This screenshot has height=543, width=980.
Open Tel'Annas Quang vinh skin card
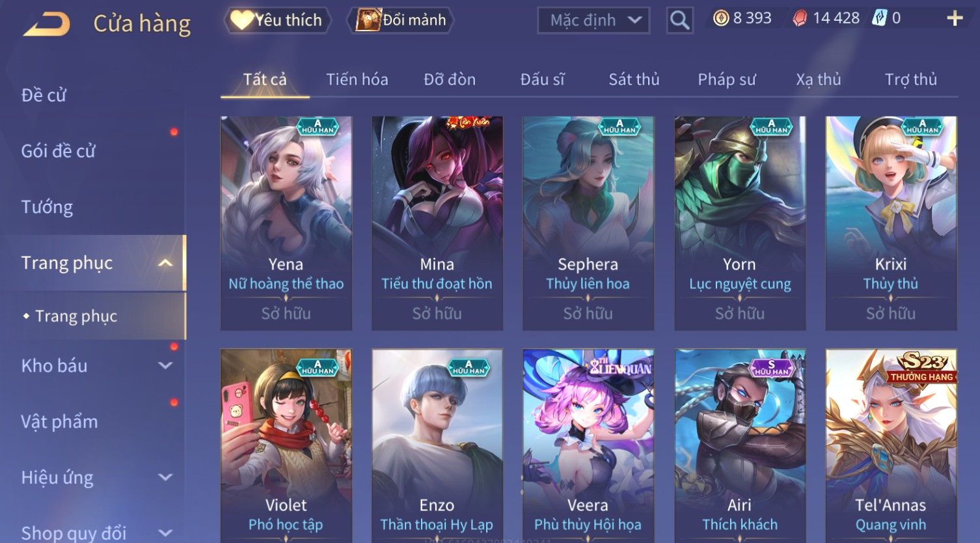tap(891, 446)
